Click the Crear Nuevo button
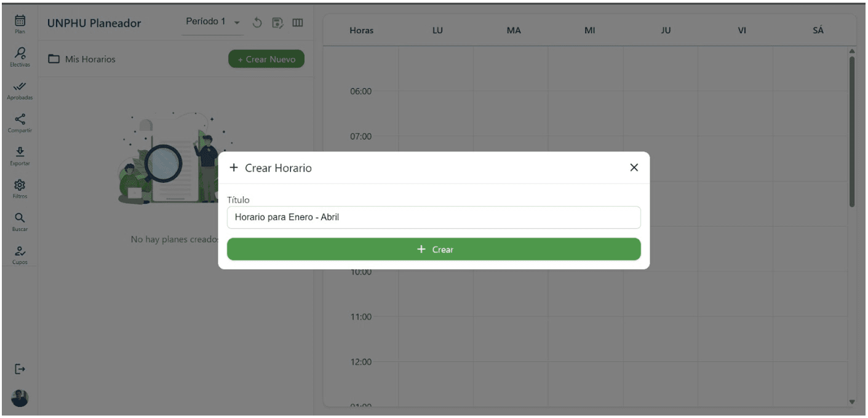 pyautogui.click(x=266, y=59)
